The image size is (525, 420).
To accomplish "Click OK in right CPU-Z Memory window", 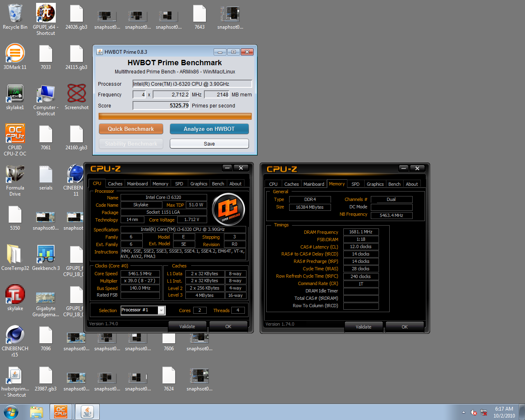I will click(405, 327).
